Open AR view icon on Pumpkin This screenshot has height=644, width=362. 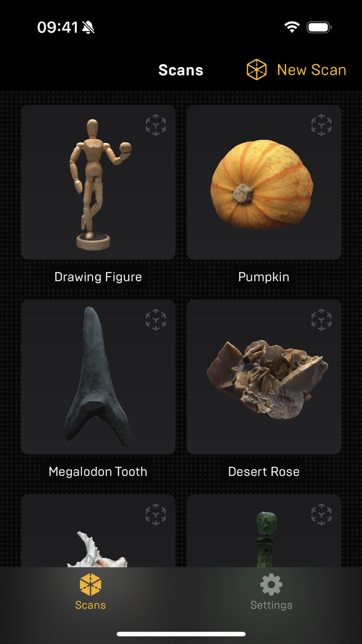321,125
